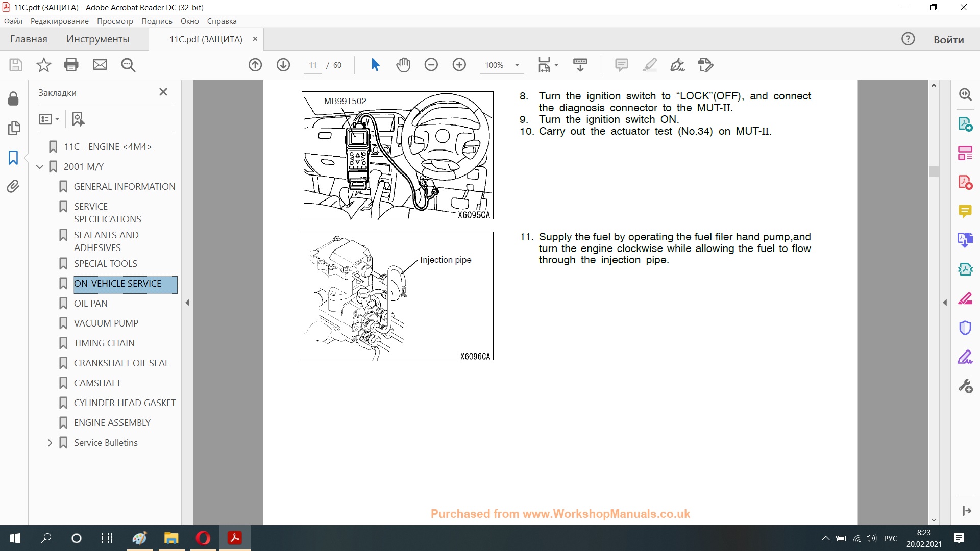Zoom out with the minus icon
Screen dimensions: 980x551
(431, 65)
